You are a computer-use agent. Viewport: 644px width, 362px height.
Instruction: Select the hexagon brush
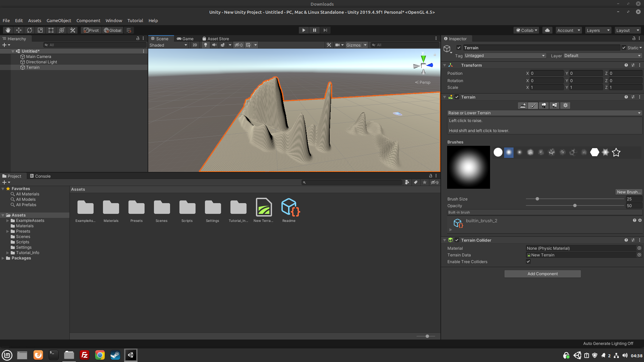pyautogui.click(x=595, y=152)
